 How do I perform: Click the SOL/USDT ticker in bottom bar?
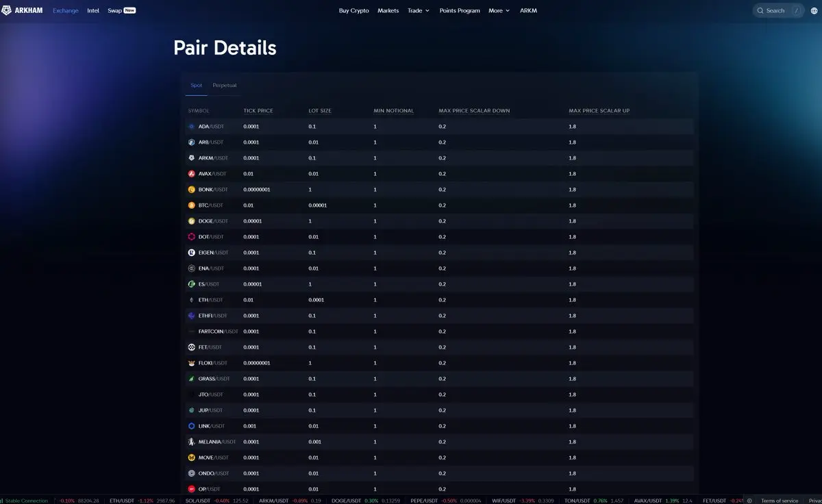[216, 501]
